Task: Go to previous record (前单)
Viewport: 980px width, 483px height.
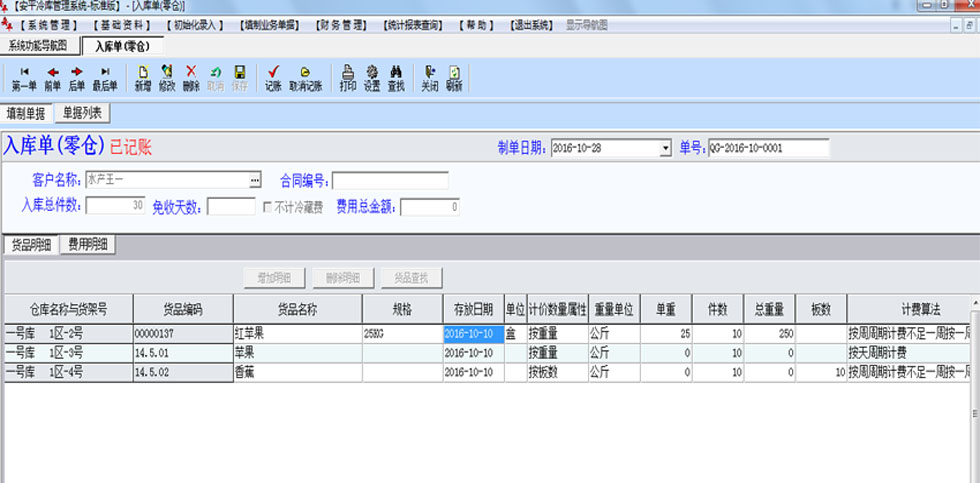Action: pos(52,79)
